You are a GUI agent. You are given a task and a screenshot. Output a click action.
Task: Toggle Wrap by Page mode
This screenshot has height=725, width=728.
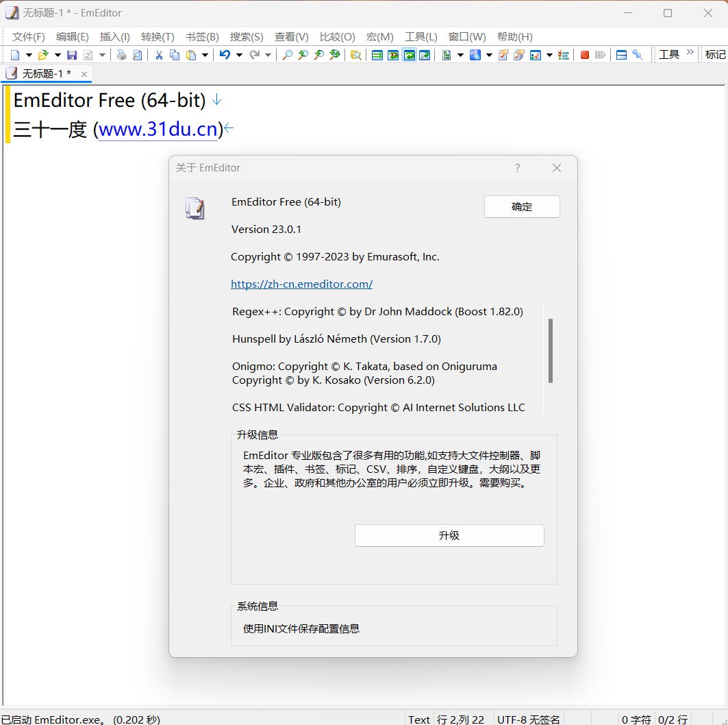425,56
